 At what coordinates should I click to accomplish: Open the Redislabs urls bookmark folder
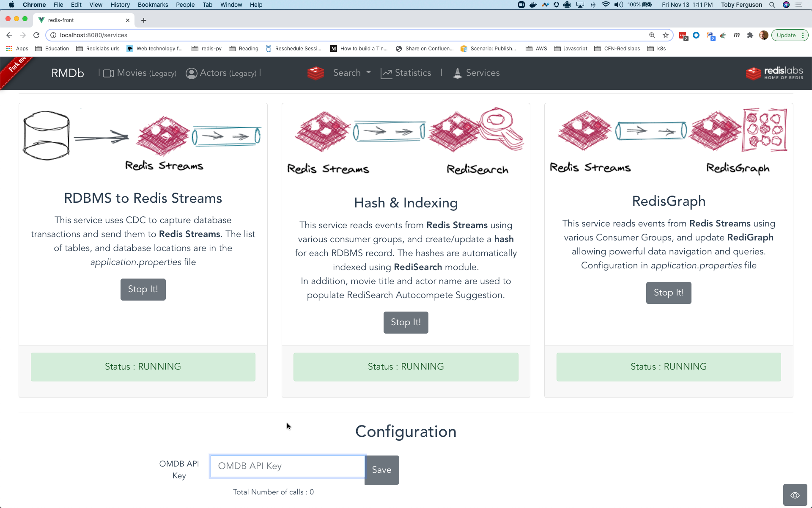coord(98,49)
